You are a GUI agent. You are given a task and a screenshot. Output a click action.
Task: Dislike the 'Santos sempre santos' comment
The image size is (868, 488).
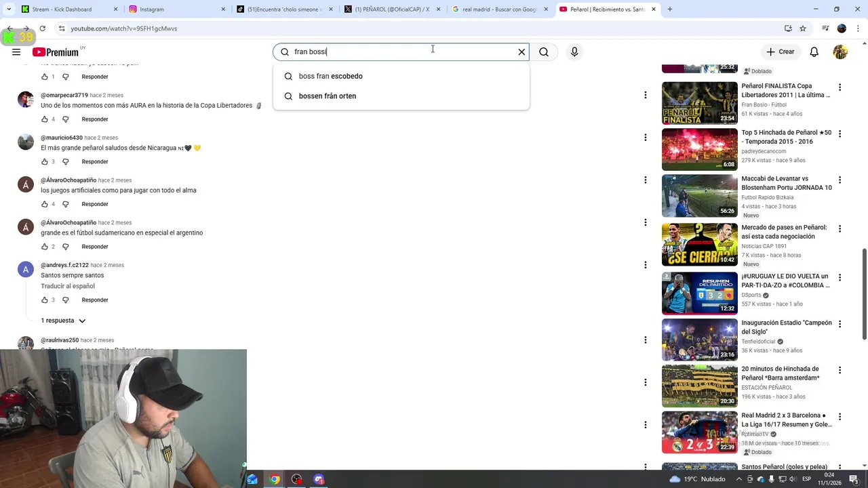coord(65,300)
